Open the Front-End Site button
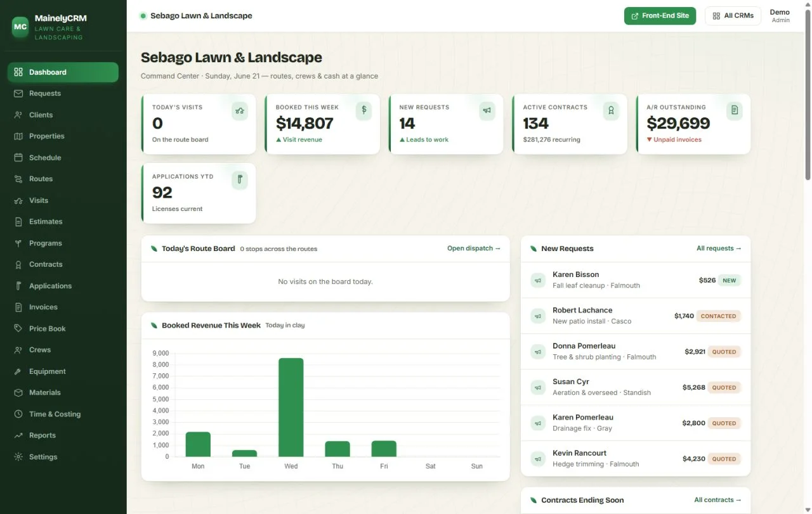 (x=660, y=16)
